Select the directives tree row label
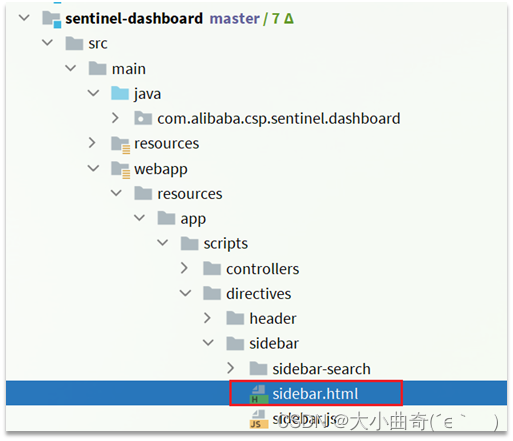This screenshot has height=441, width=513. (259, 294)
